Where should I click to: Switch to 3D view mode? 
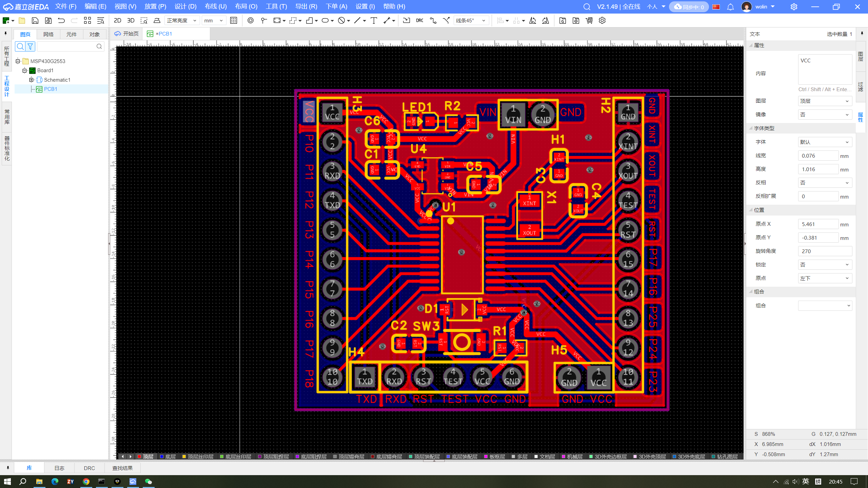point(131,21)
